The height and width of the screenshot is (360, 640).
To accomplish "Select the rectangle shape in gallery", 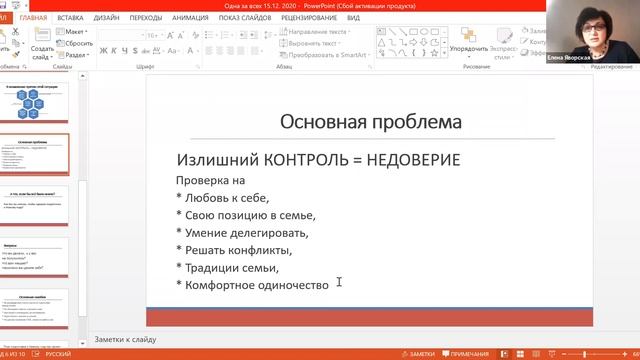I will coord(413,32).
